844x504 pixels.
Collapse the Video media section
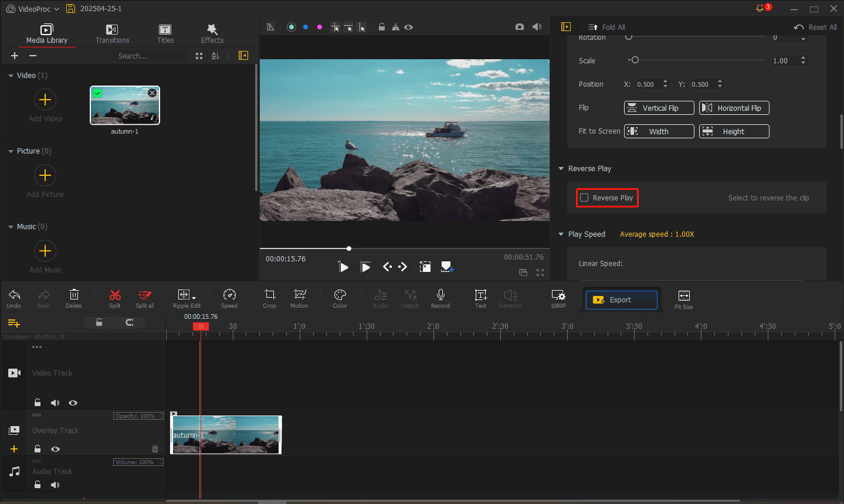[x=11, y=76]
